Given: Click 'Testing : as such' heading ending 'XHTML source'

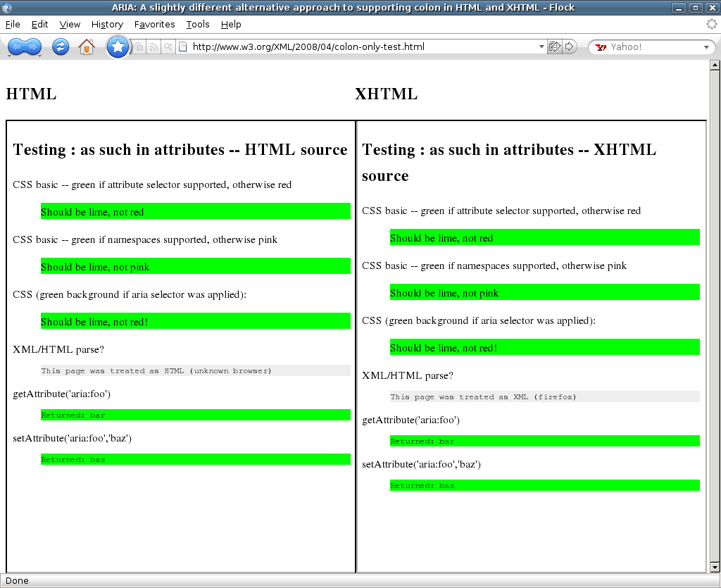Looking at the screenshot, I should [x=509, y=163].
